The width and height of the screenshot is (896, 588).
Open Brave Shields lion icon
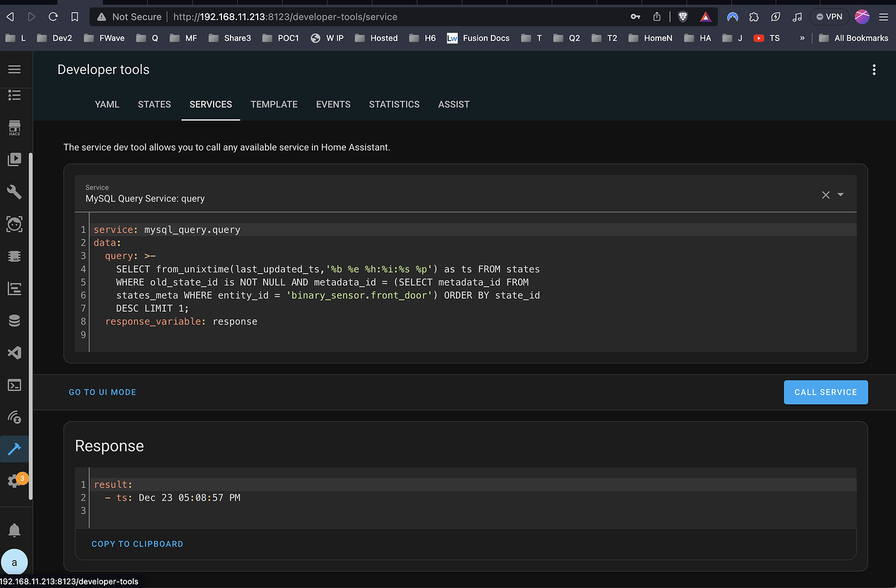682,17
